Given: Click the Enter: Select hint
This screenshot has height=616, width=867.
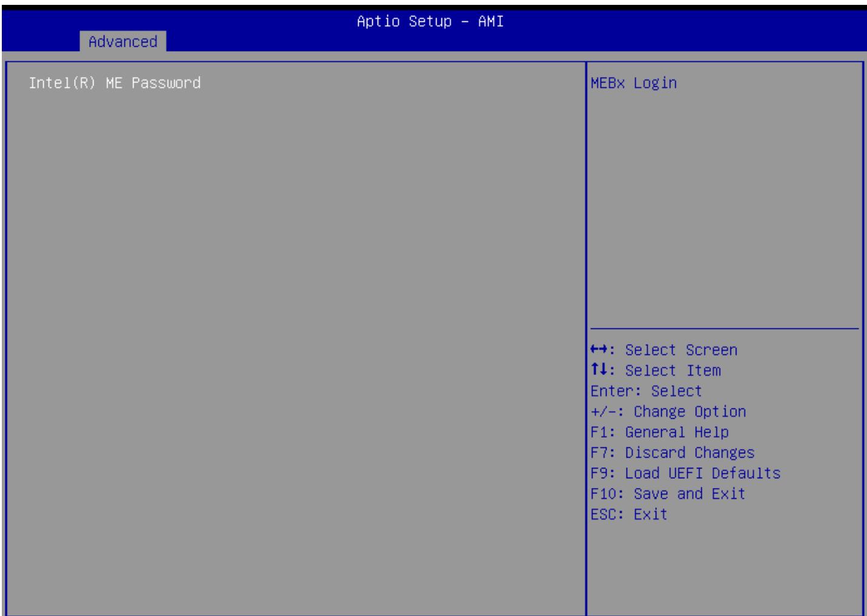Looking at the screenshot, I should coord(646,391).
